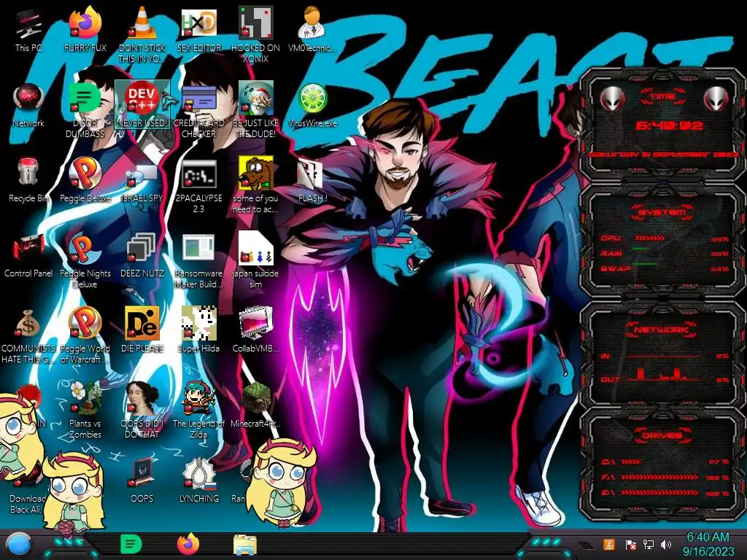
Task: Launch Plants vs Zombies shortcut
Action: coord(85,410)
